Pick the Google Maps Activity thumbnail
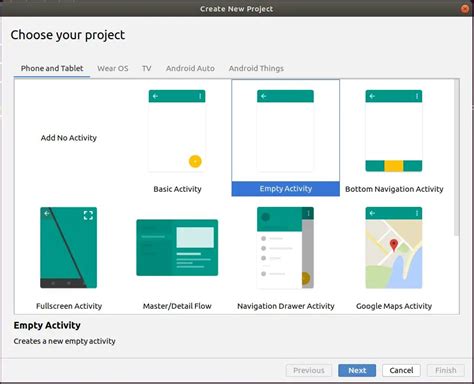Screen dimensions: 474x384 coord(394,248)
